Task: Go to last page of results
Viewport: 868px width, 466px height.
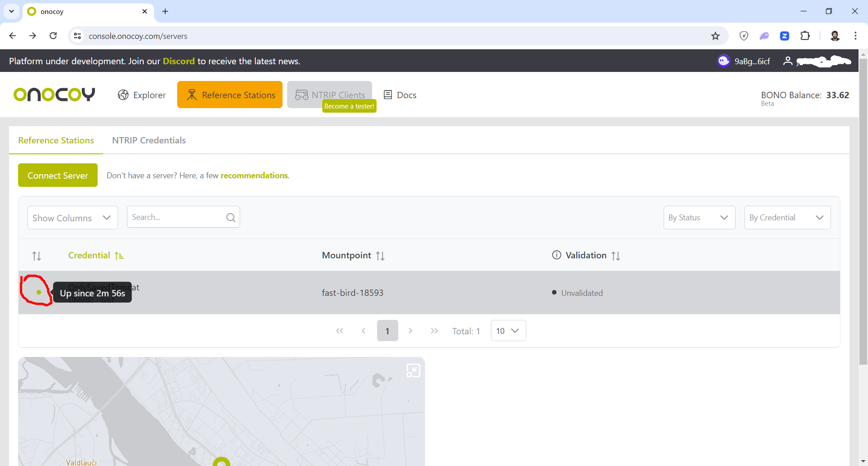Action: (x=434, y=331)
